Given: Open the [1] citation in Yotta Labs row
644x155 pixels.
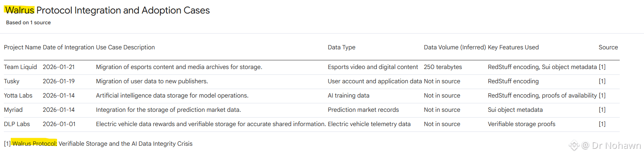Looking at the screenshot, I should pyautogui.click(x=602, y=96).
